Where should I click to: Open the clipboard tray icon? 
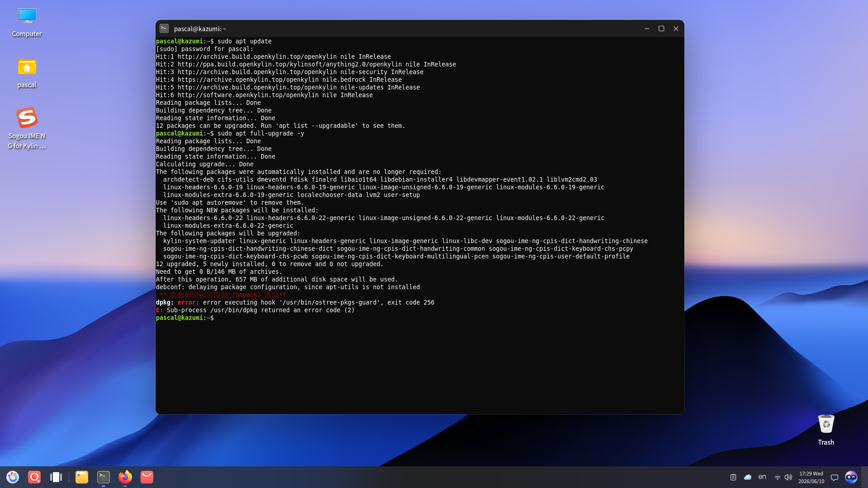[x=733, y=477]
